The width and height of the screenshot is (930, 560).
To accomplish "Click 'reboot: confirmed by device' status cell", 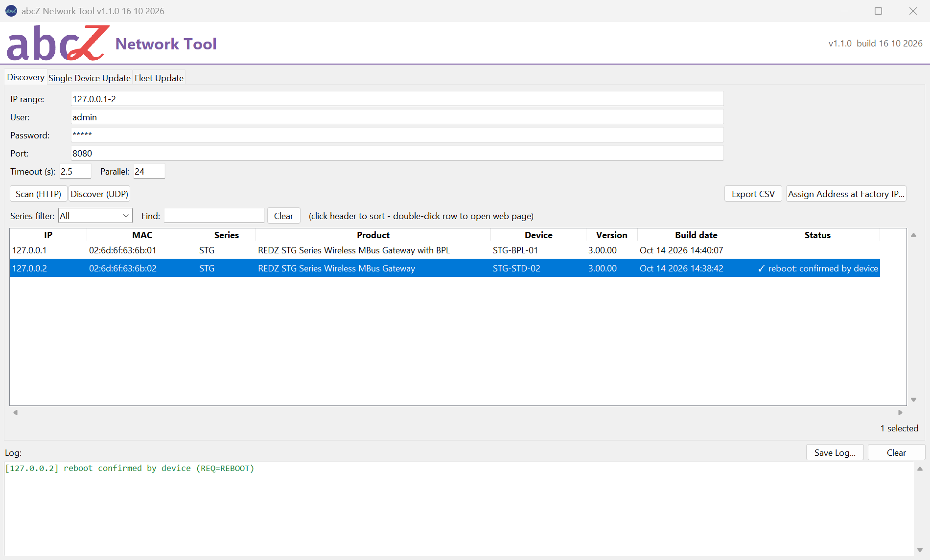I will 817,268.
